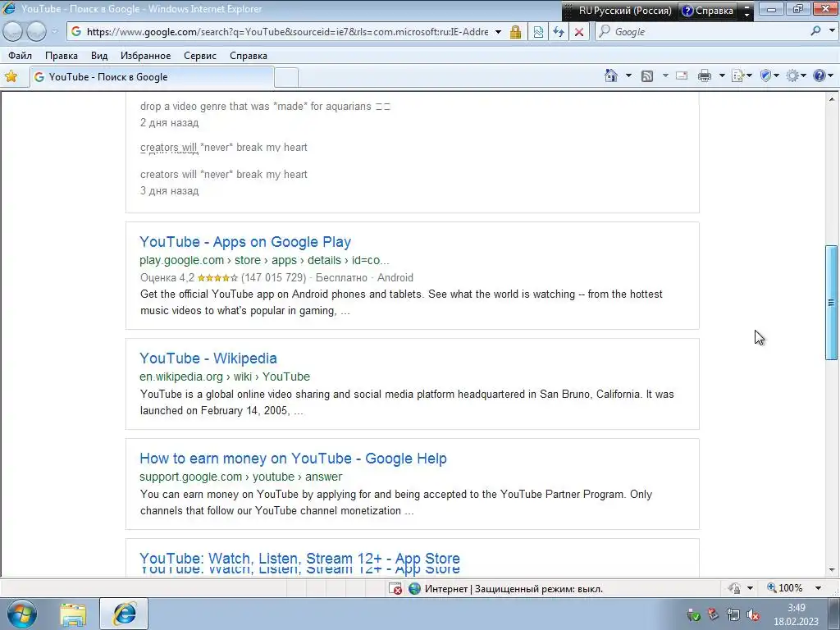Click the scrollbar up arrow

click(832, 99)
